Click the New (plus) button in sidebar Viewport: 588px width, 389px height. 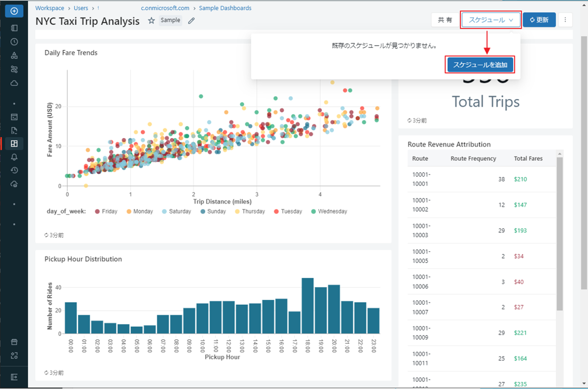point(14,11)
